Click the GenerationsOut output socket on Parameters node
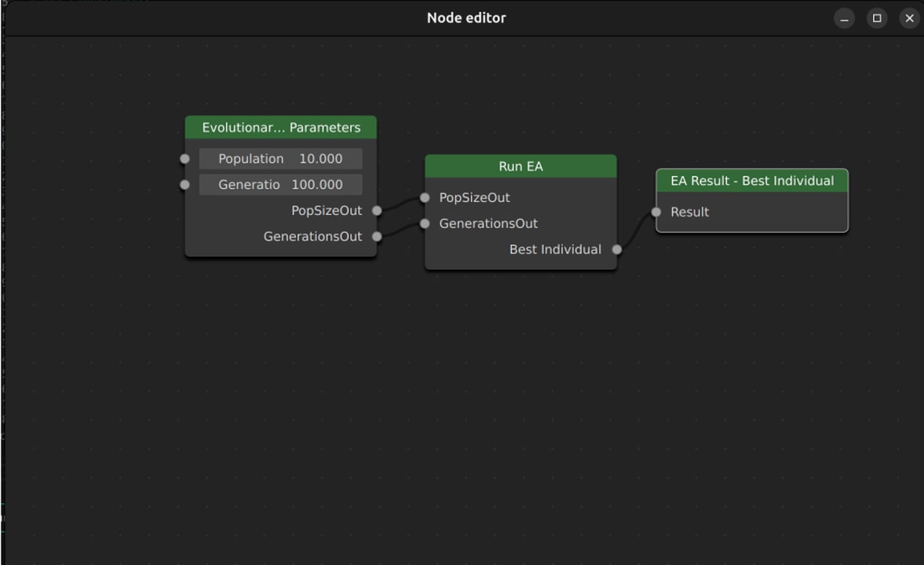The image size is (924, 565). click(376, 236)
